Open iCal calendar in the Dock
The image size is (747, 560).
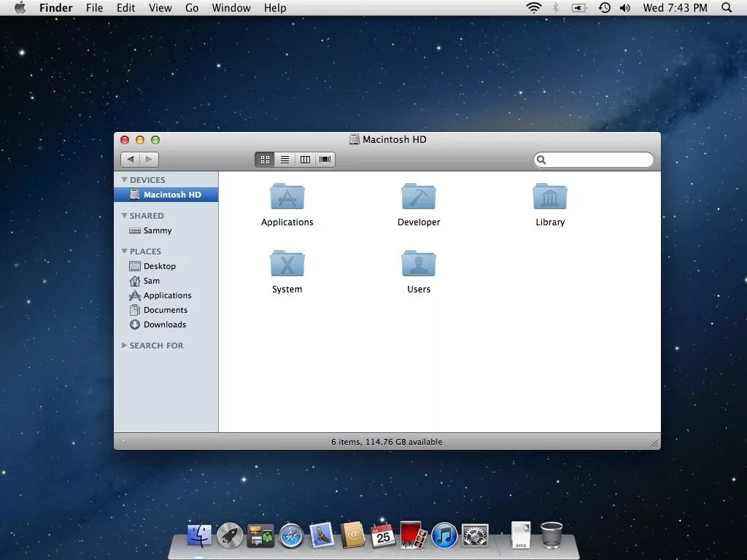pos(382,536)
